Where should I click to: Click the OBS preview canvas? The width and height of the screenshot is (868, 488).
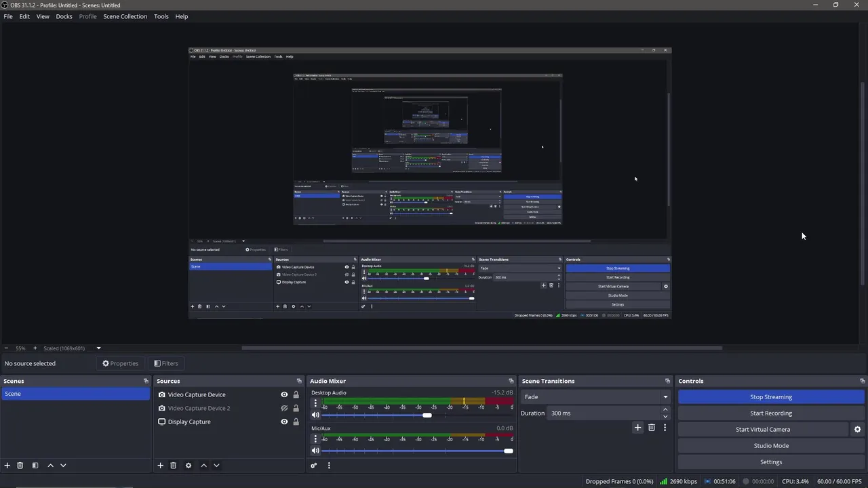430,183
